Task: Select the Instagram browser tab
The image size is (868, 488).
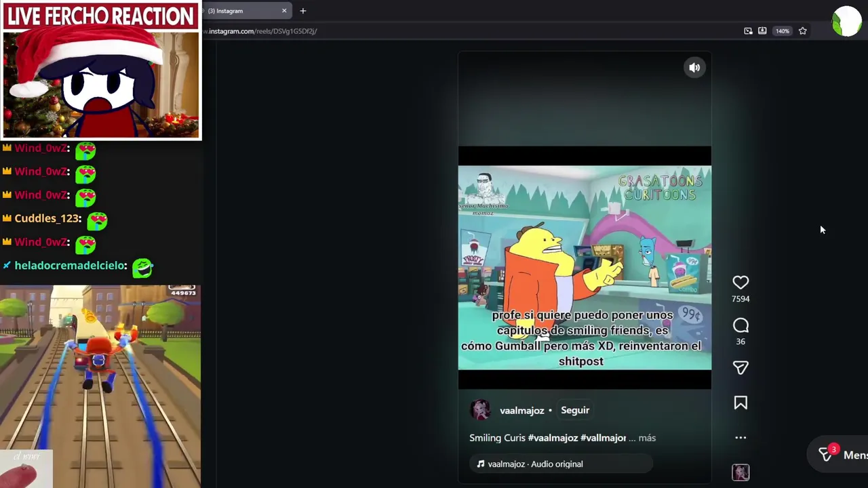Action: point(245,11)
